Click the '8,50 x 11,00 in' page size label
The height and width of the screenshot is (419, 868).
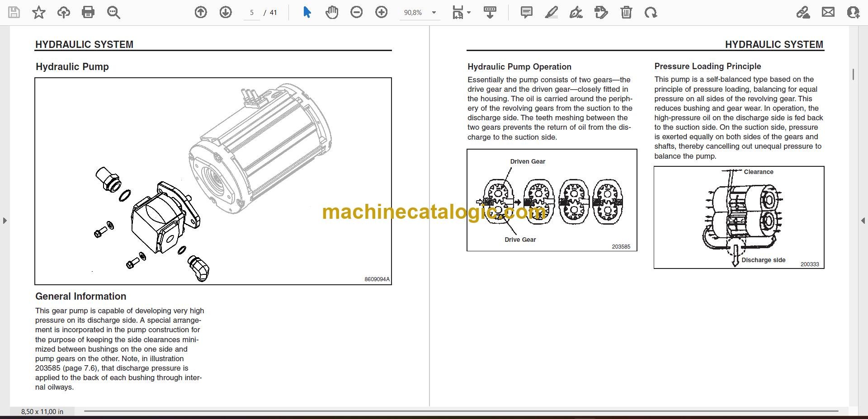point(42,411)
